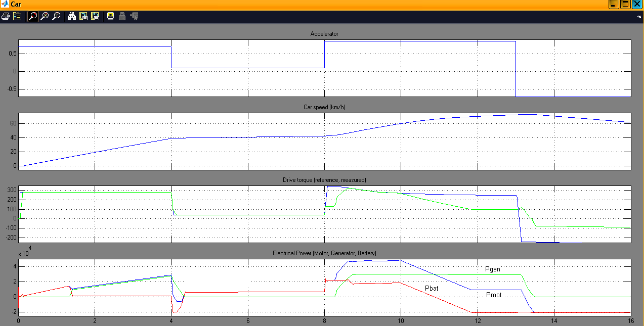Click the grayed lock axes selection icon

122,16
